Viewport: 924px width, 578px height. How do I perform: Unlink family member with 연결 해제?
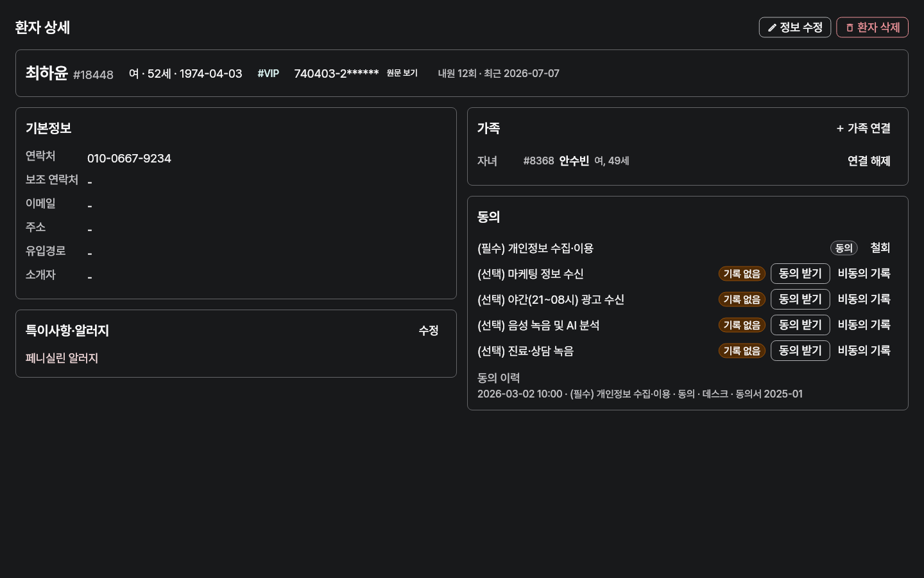(x=869, y=161)
